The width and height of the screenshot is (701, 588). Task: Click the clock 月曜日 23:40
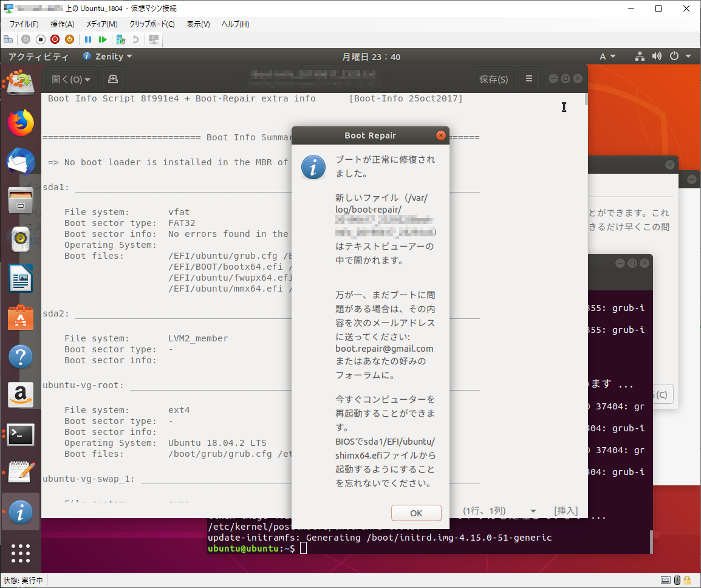(371, 56)
